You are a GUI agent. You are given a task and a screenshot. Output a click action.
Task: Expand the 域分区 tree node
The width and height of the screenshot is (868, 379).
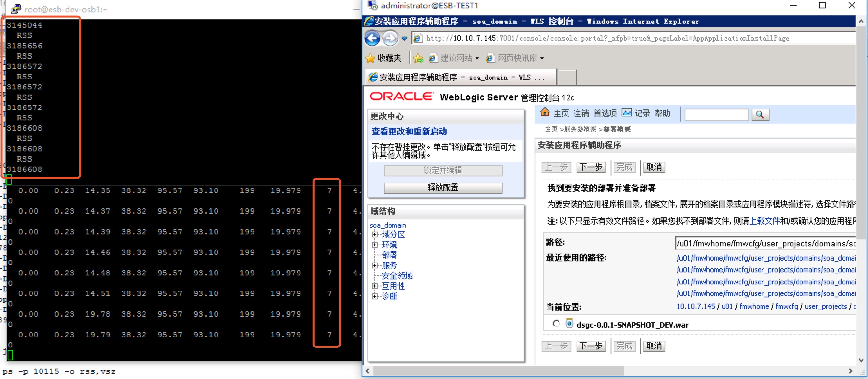[x=374, y=235]
